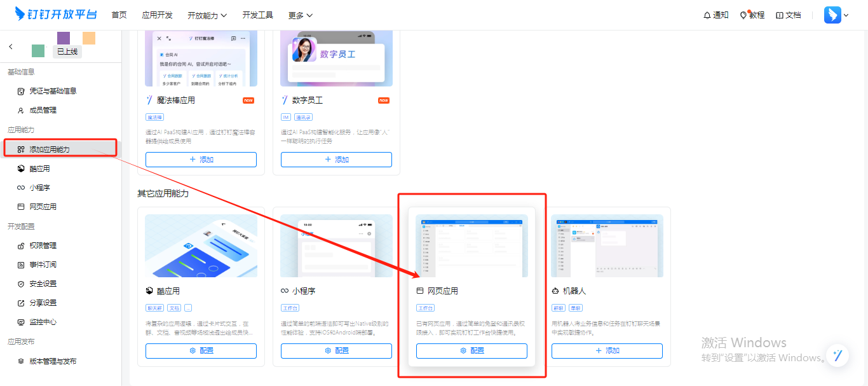Click the 聊天群 tag on 酷应用 card
The width and height of the screenshot is (868, 386).
(x=155, y=308)
